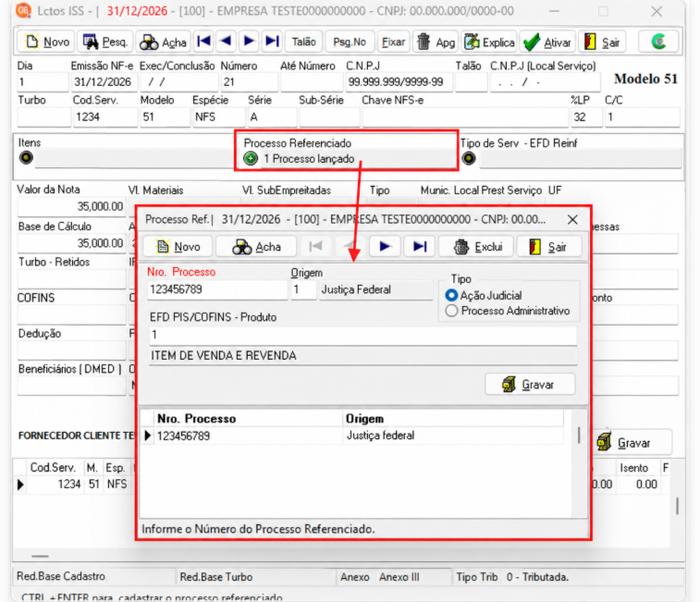Click the Origem code field showing 1
Image resolution: width=700 pixels, height=602 pixels.
pos(303,289)
